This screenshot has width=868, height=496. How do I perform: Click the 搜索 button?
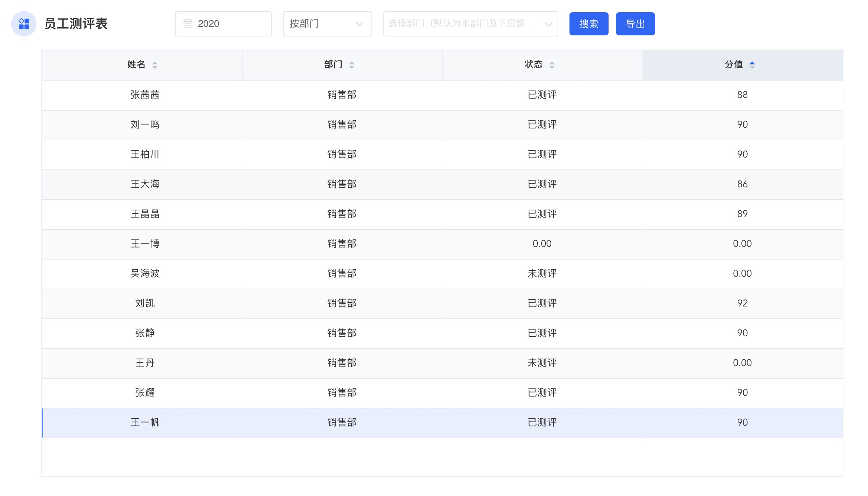pos(589,24)
